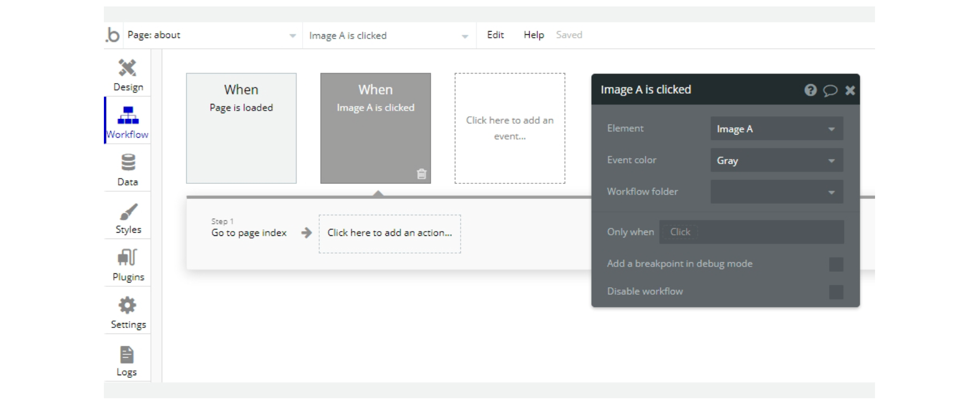Image resolution: width=980 pixels, height=402 pixels.
Task: Open the Page: about selector dropdown
Action: (212, 35)
